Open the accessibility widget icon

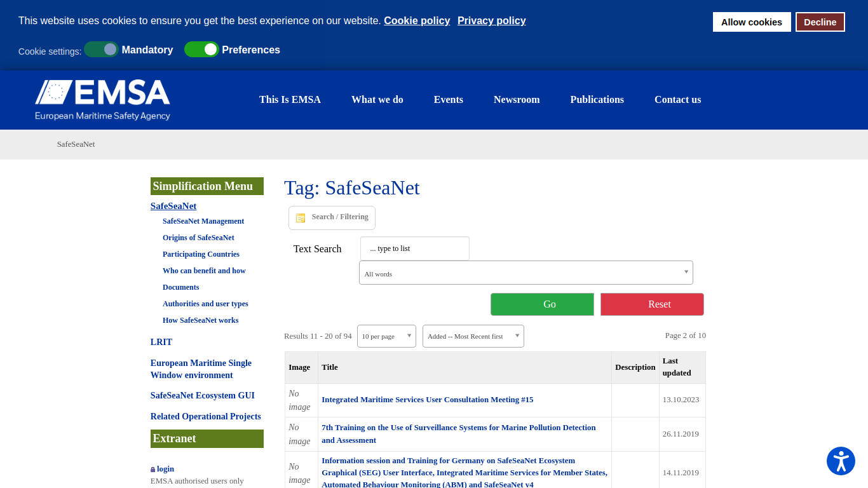[841, 461]
